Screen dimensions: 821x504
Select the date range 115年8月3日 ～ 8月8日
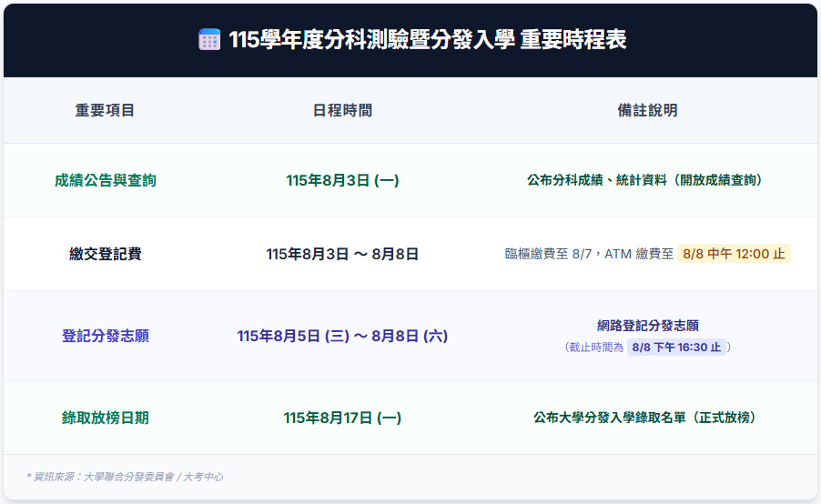pos(342,254)
